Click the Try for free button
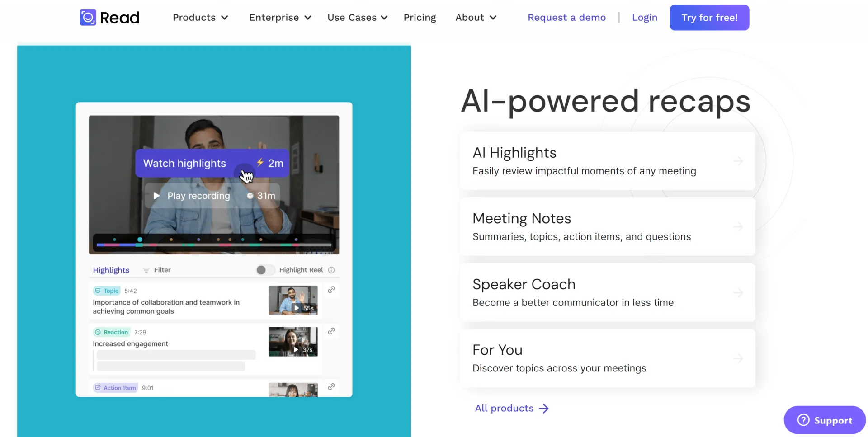The height and width of the screenshot is (437, 868). (709, 18)
